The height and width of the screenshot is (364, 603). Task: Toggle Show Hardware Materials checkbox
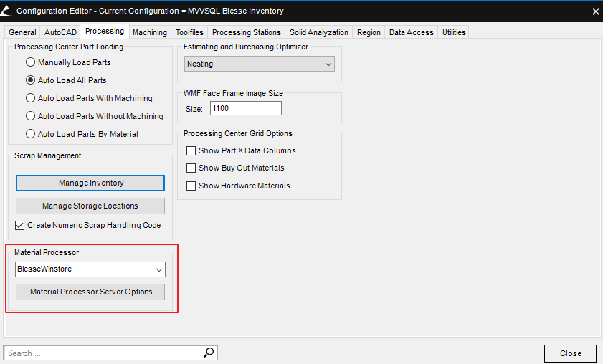point(191,186)
